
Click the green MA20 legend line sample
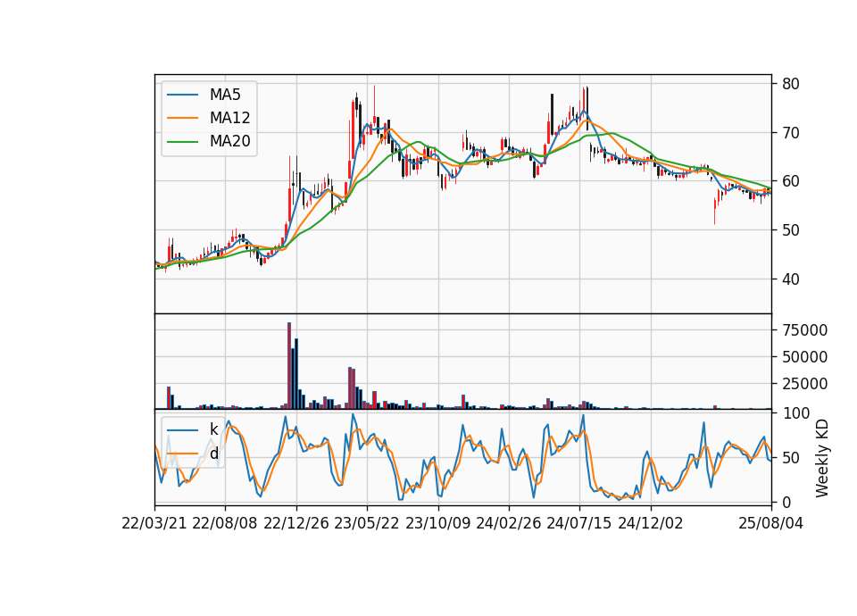click(x=182, y=141)
